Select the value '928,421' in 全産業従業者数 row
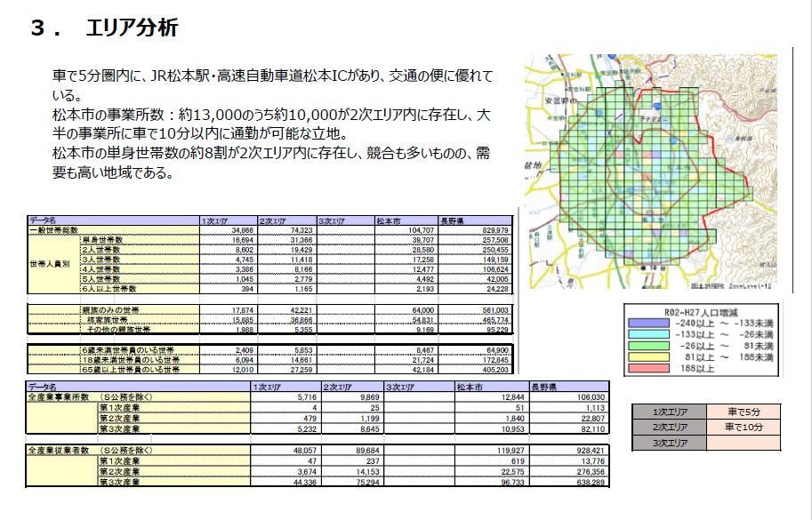The height and width of the screenshot is (520, 812). (x=591, y=451)
